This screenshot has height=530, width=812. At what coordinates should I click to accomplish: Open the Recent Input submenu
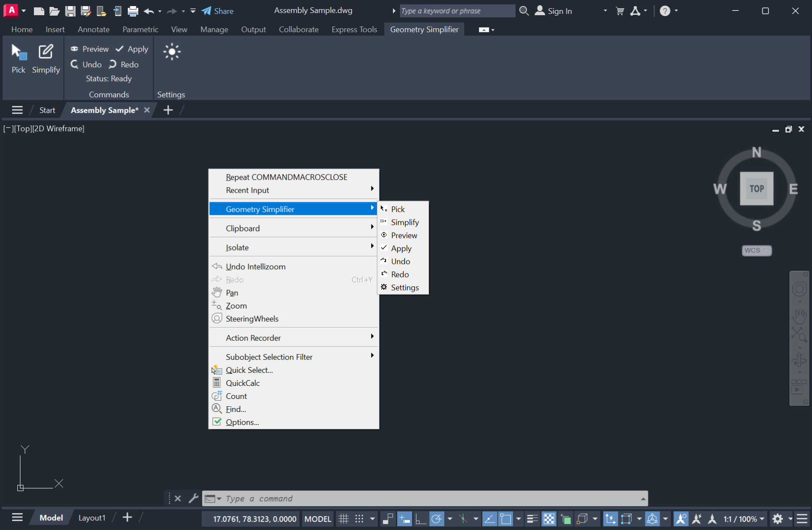click(x=294, y=190)
